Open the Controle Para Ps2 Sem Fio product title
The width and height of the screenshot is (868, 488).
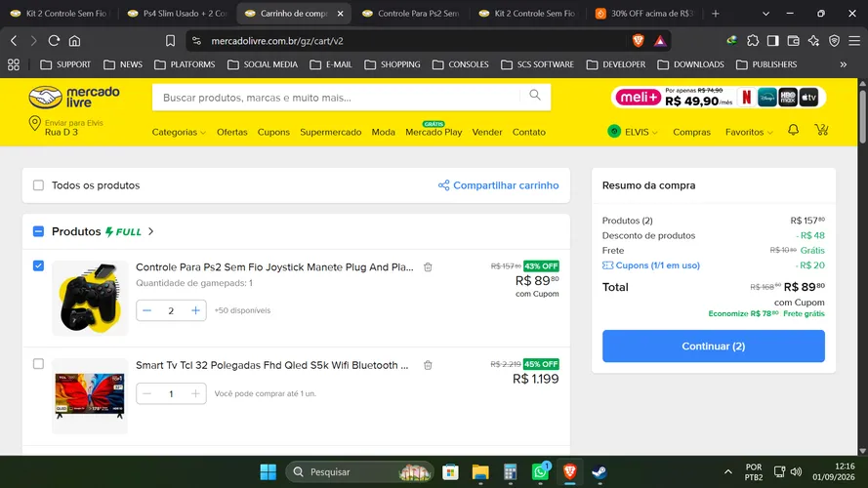pos(274,267)
